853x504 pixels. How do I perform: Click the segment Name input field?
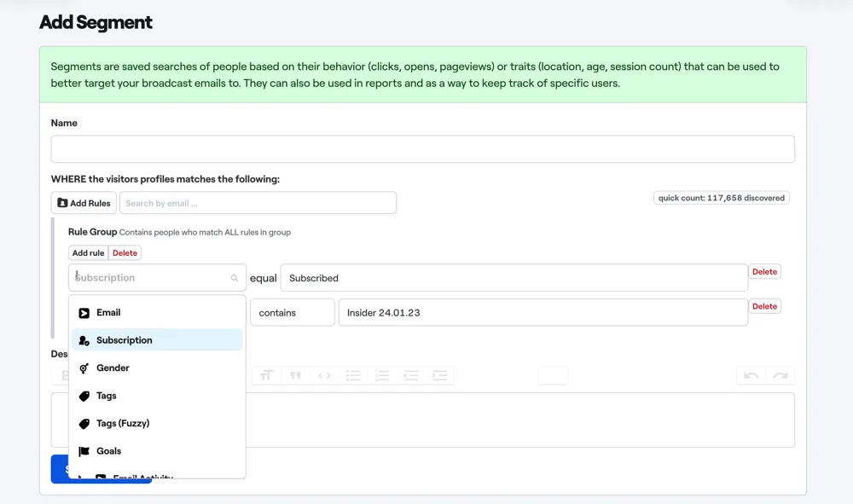tap(422, 149)
